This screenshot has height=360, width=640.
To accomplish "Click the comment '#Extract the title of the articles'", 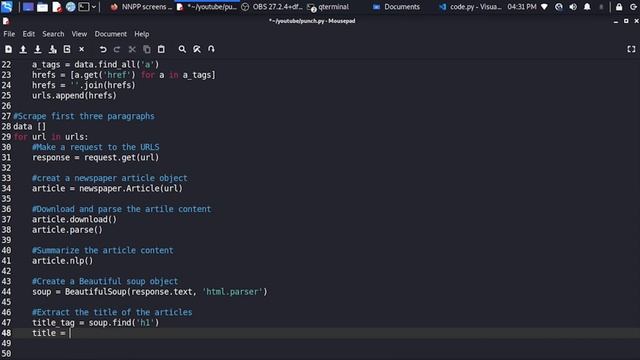I will pyautogui.click(x=112, y=312).
